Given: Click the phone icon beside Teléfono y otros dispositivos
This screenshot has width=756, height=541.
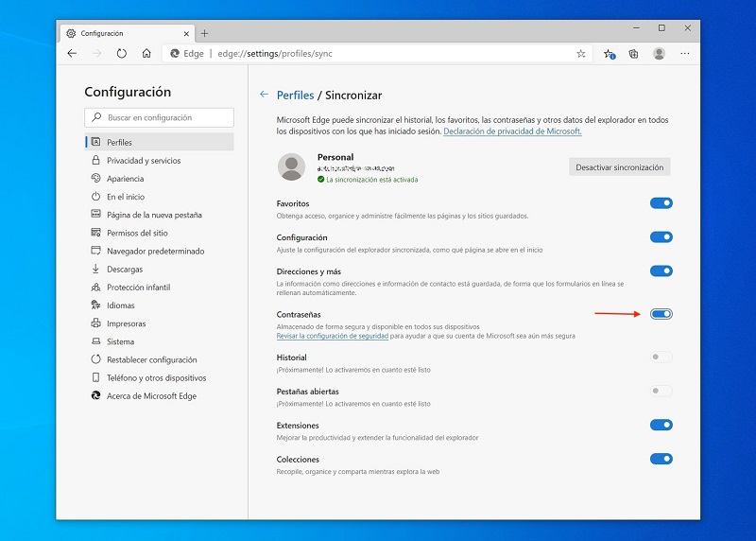Looking at the screenshot, I should (x=96, y=377).
